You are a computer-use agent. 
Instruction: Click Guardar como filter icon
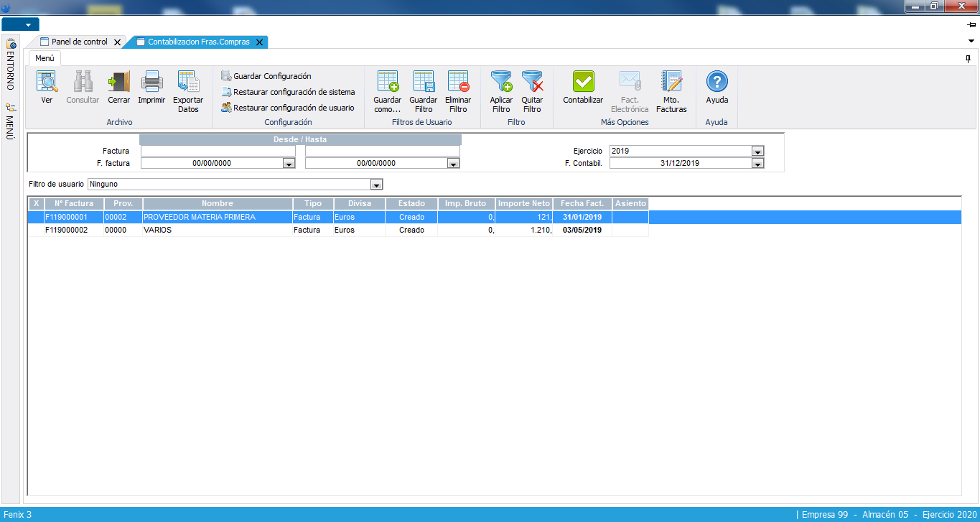[x=388, y=82]
